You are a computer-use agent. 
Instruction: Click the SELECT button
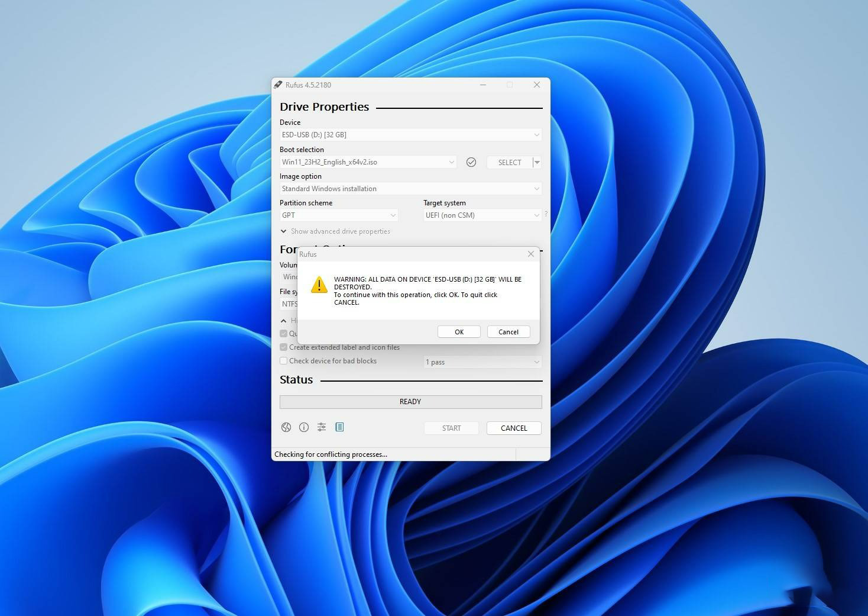click(510, 162)
